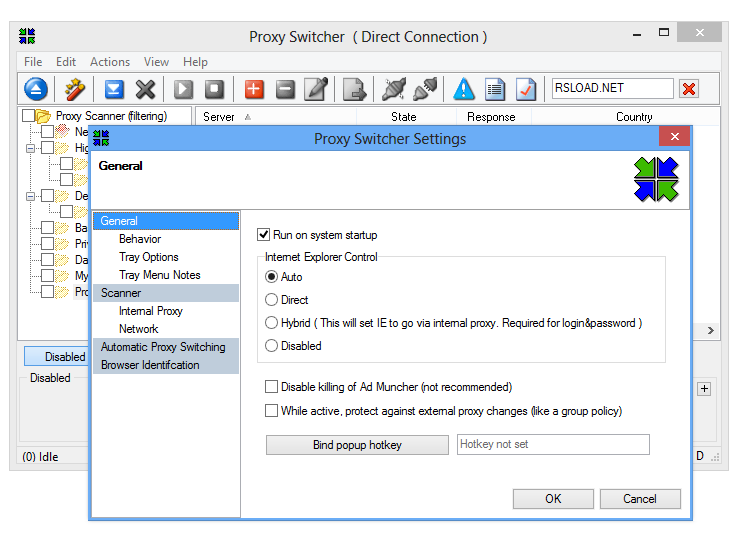The width and height of the screenshot is (743, 544).
Task: Stop scanning with the stop icon
Action: coord(214,89)
